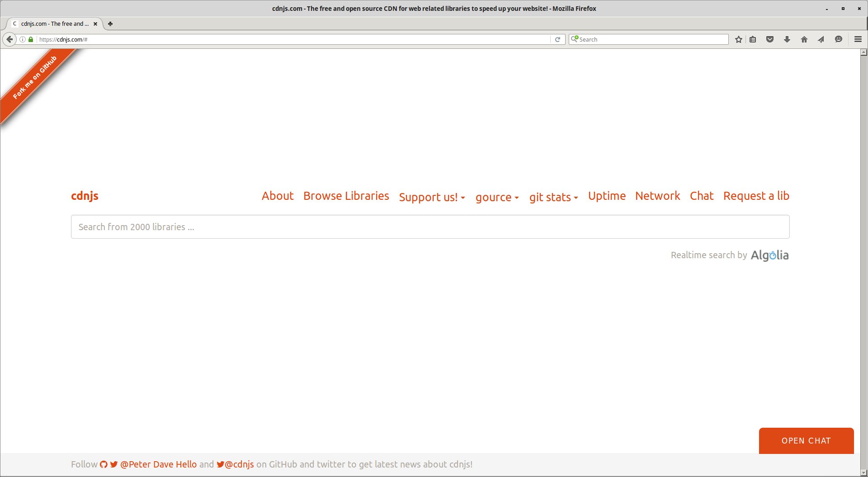Open the Network link
The height and width of the screenshot is (477, 868).
point(658,196)
